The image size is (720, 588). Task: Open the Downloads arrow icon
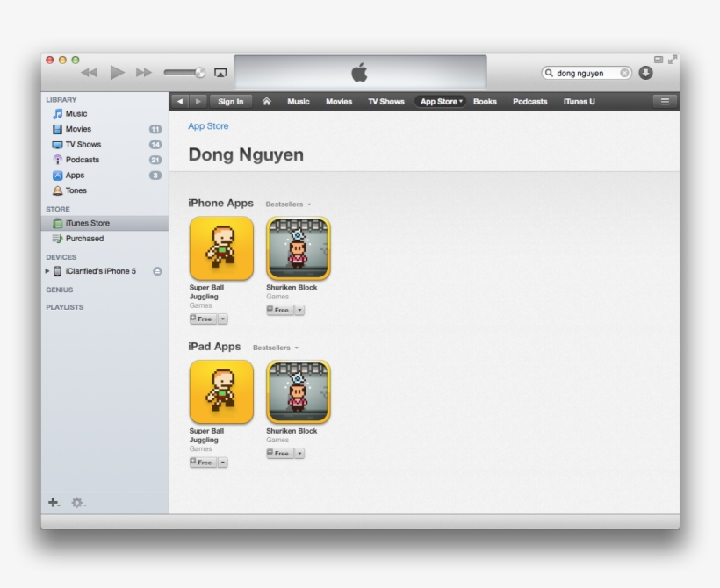click(645, 73)
